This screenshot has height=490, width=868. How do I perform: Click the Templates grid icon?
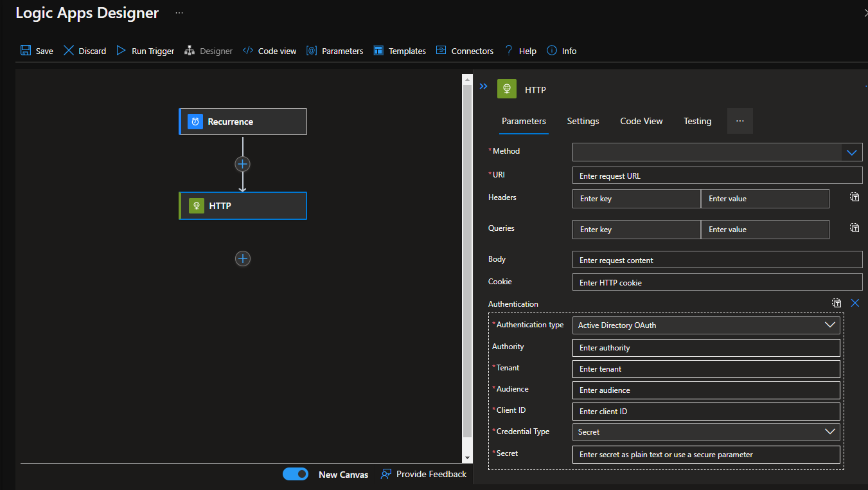[378, 51]
